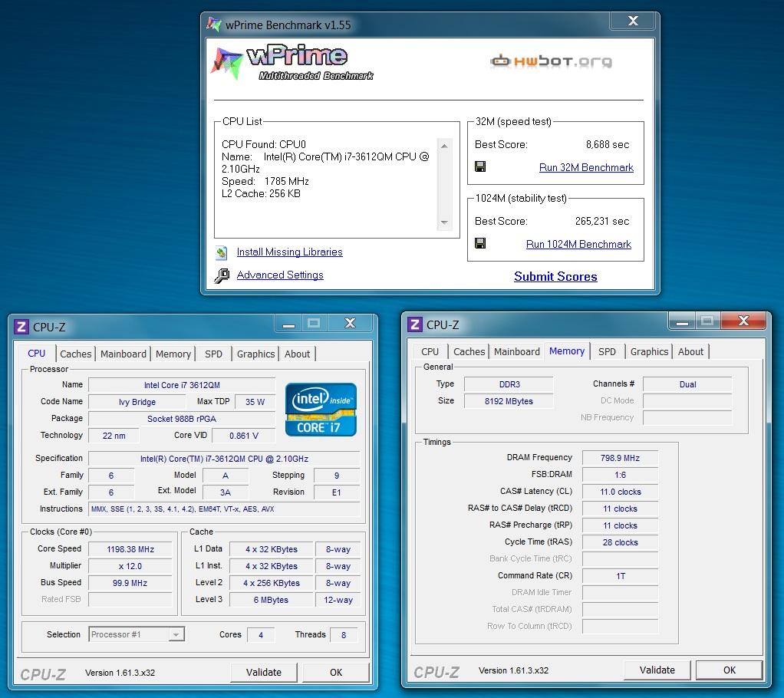Close the left CPU-Z window

(350, 324)
